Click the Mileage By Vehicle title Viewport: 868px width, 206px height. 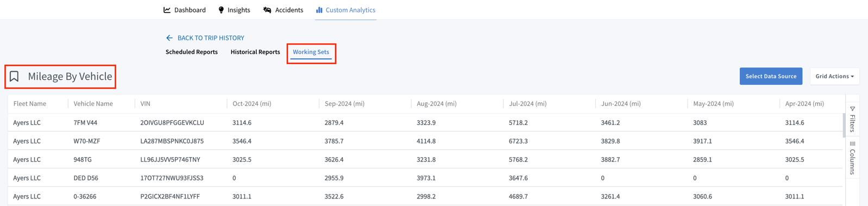pyautogui.click(x=70, y=77)
